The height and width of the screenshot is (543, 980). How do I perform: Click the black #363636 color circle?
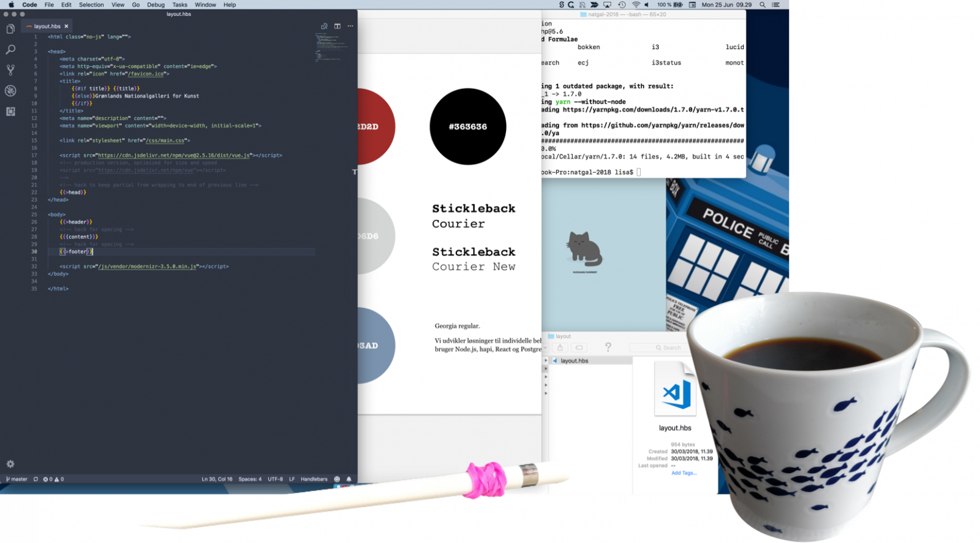tap(468, 127)
